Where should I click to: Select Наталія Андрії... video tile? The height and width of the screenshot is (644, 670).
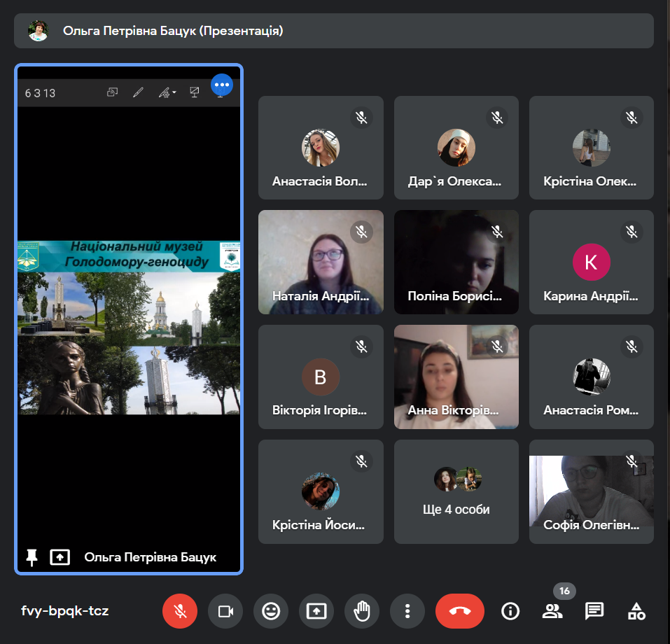[321, 262]
